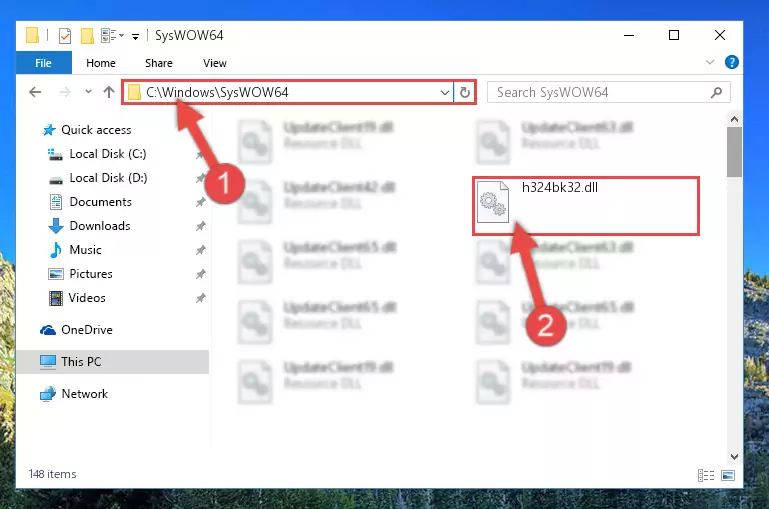
Task: Click the search magnifier icon
Action: (x=717, y=92)
